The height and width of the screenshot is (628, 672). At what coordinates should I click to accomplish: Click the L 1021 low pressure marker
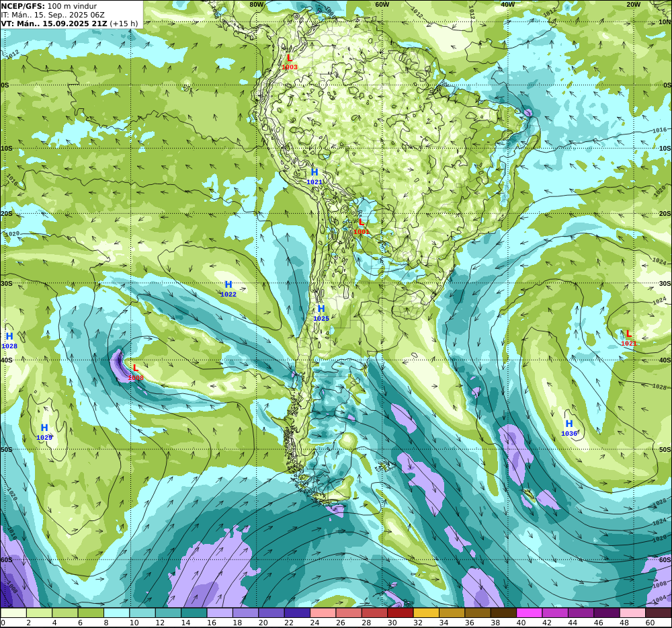click(629, 338)
